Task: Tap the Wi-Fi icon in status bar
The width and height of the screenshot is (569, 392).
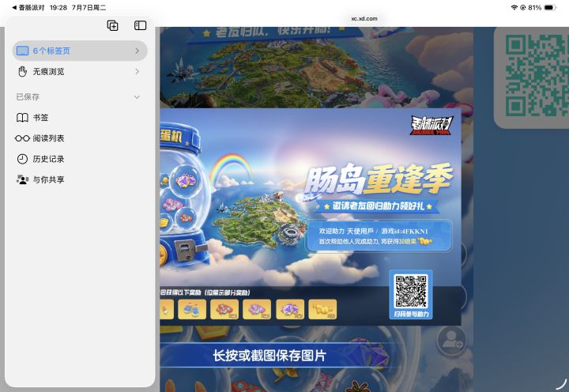Action: coord(514,7)
